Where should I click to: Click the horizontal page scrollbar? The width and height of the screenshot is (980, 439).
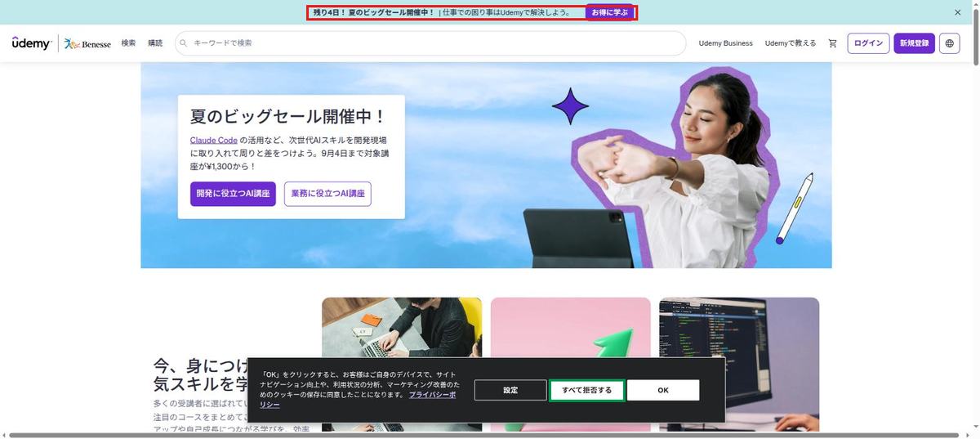[x=483, y=435]
